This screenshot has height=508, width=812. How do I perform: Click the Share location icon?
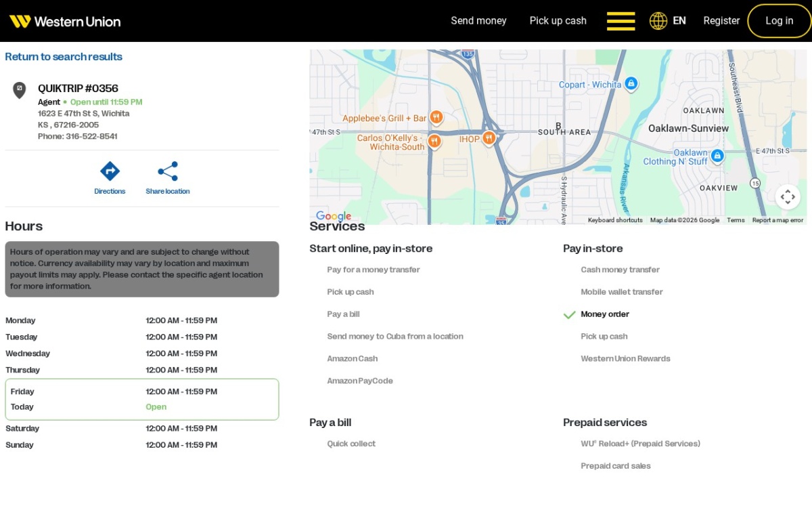[x=168, y=171]
